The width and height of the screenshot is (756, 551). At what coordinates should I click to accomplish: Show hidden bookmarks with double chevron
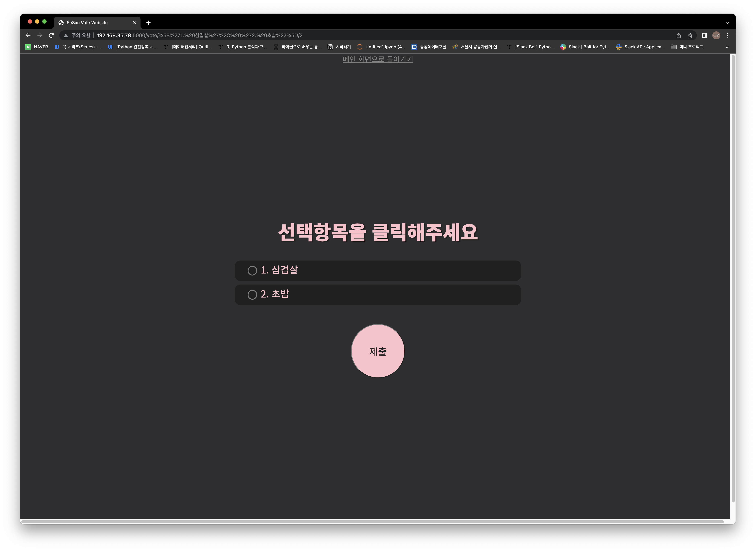tap(727, 47)
